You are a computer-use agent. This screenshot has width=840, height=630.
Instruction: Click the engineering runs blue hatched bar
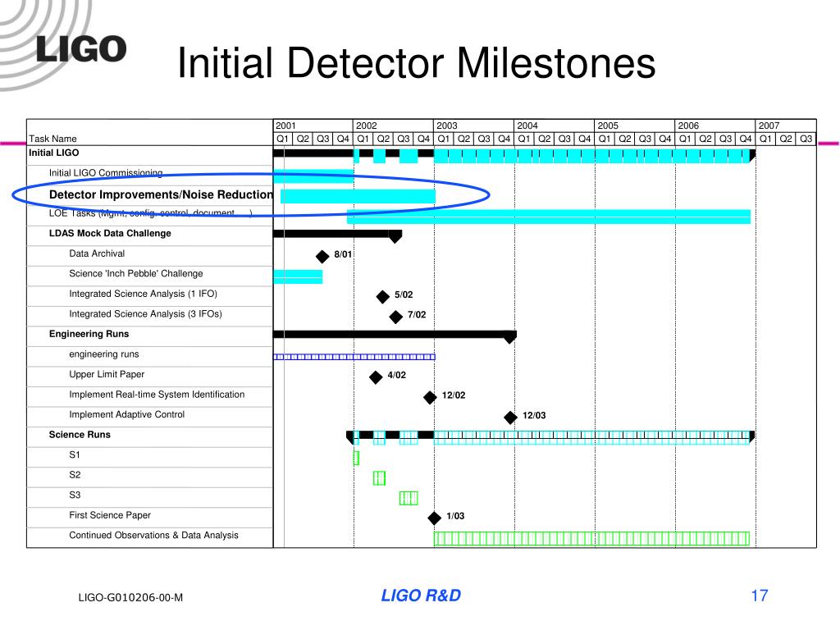click(x=354, y=357)
